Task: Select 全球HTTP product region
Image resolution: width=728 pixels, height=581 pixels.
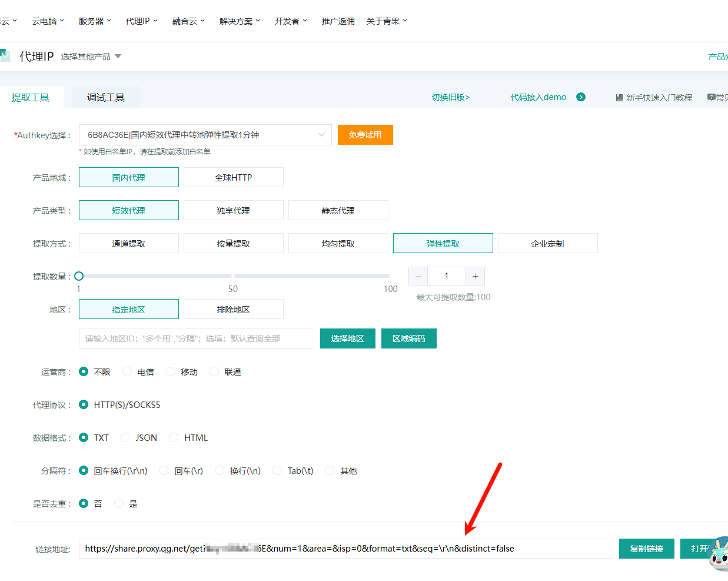Action: [x=234, y=177]
